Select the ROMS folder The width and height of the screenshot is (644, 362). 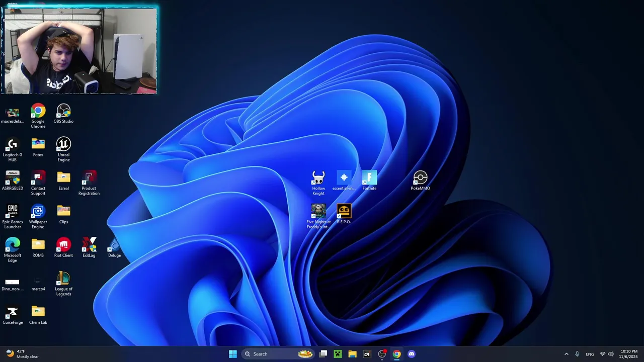click(38, 248)
